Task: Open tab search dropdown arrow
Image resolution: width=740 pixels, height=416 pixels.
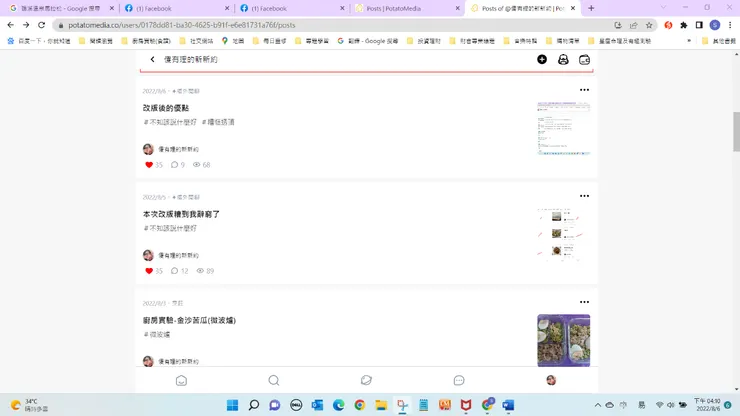Action: (x=663, y=8)
